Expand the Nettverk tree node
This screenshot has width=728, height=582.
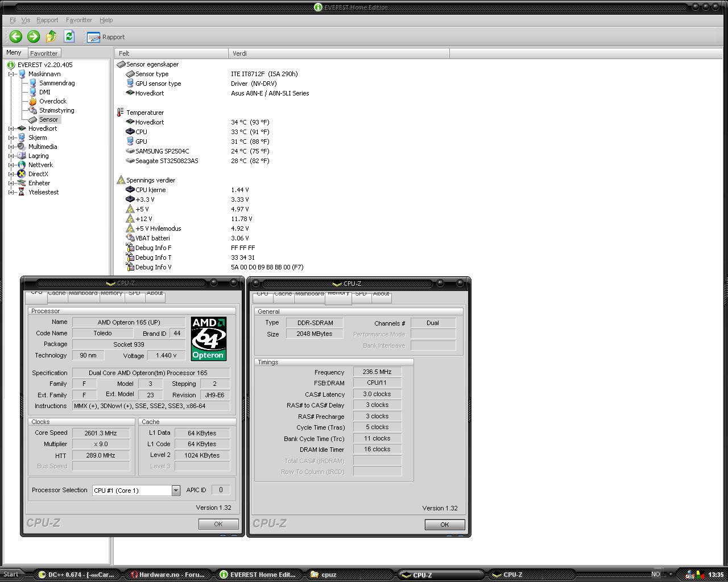pyautogui.click(x=11, y=165)
